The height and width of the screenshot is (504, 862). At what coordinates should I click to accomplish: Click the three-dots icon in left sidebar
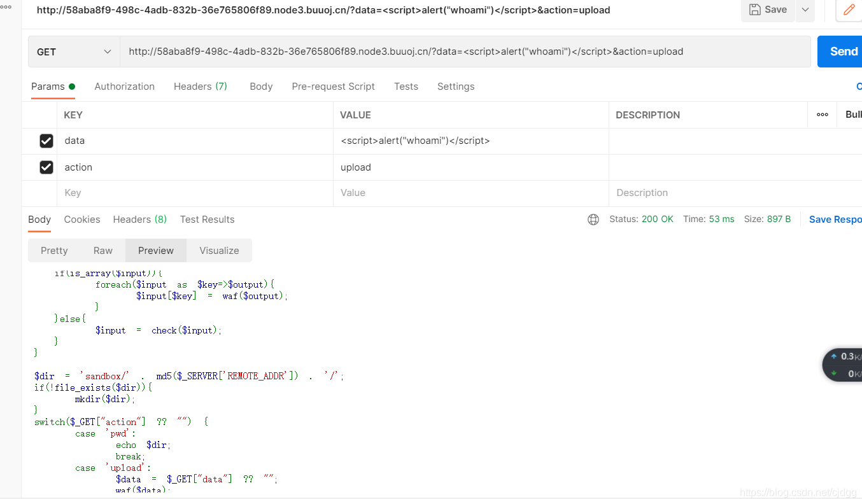(6, 6)
